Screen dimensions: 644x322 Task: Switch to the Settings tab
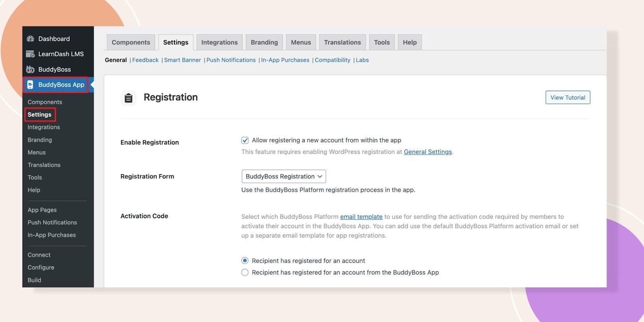(175, 42)
